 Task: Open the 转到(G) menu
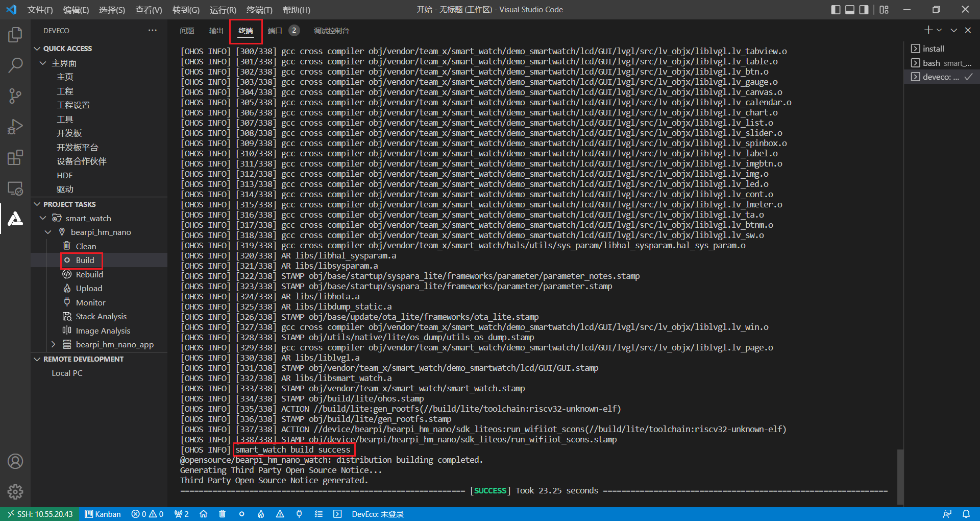[186, 10]
